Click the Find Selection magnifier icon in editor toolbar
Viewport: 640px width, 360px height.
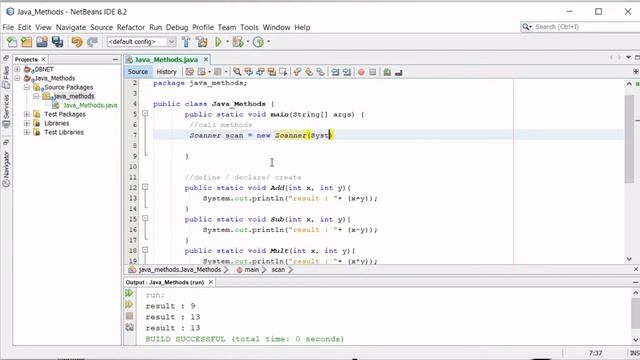pos(237,72)
